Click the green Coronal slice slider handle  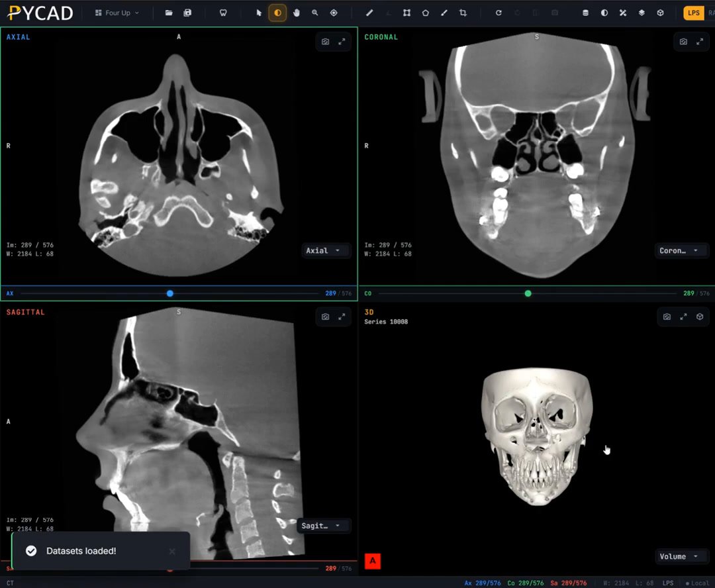528,293
